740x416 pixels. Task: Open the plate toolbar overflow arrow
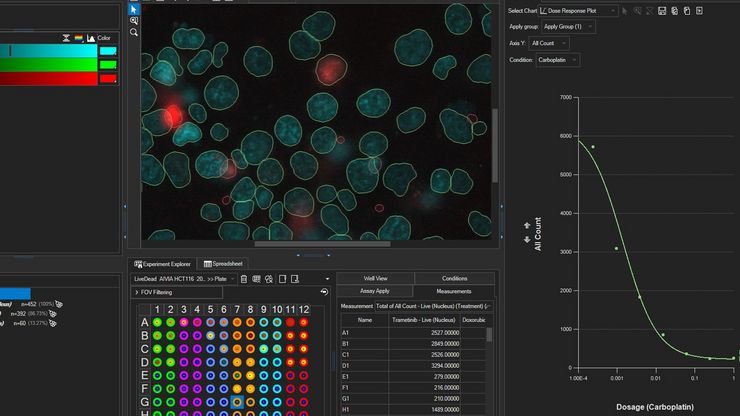coord(327,279)
